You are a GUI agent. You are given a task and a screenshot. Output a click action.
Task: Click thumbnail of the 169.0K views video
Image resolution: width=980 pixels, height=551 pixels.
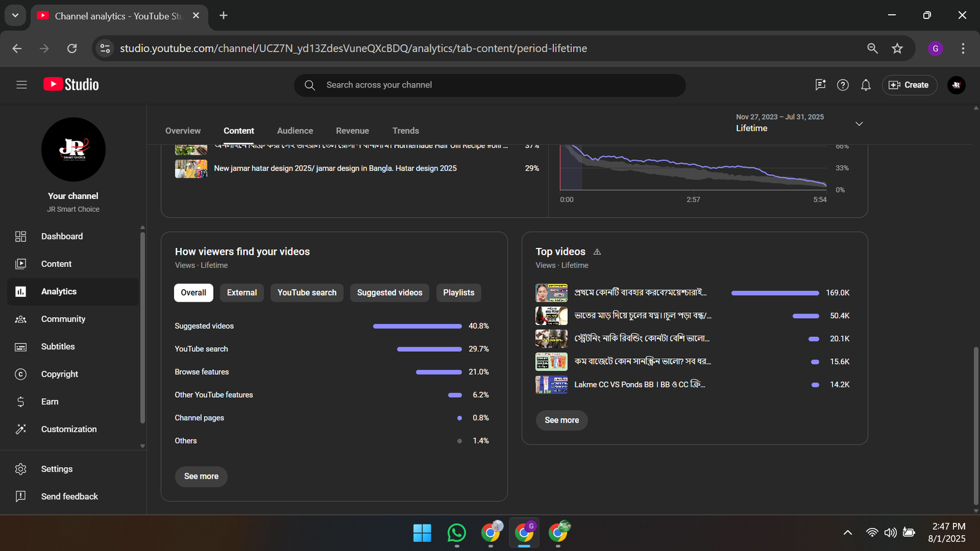[x=551, y=293]
